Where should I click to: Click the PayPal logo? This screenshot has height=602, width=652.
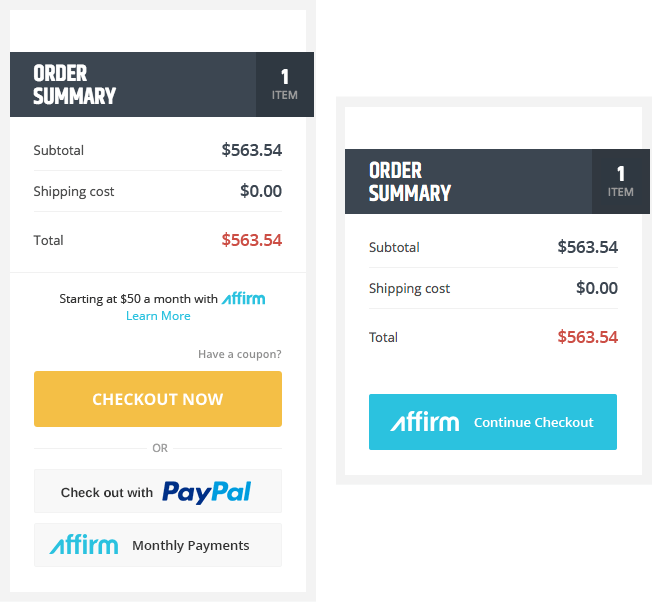tap(207, 491)
